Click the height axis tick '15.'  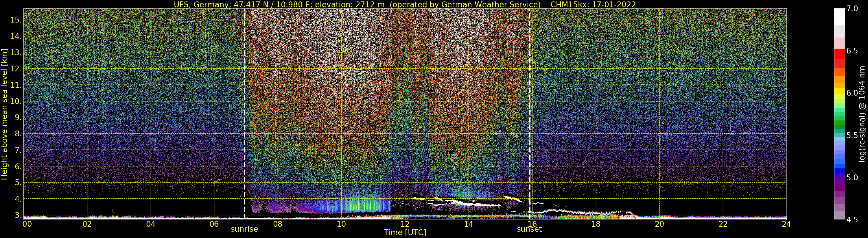click(16, 20)
